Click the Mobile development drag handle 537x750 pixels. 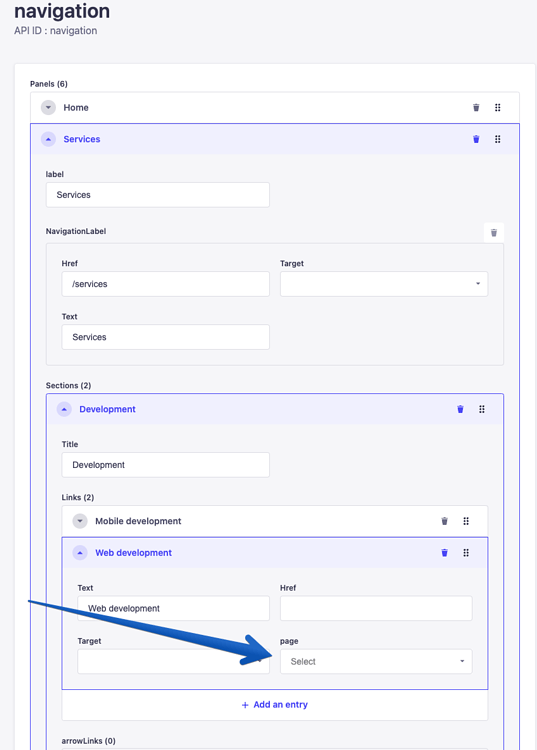(x=466, y=521)
